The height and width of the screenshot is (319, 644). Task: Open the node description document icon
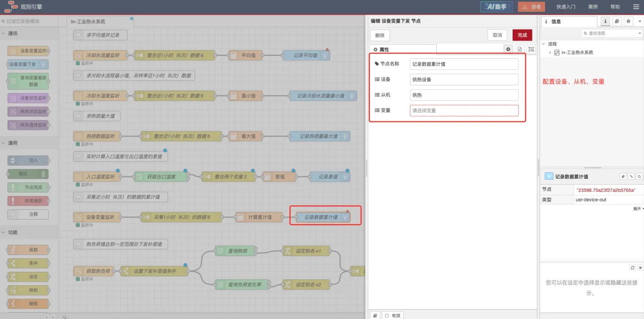(519, 49)
